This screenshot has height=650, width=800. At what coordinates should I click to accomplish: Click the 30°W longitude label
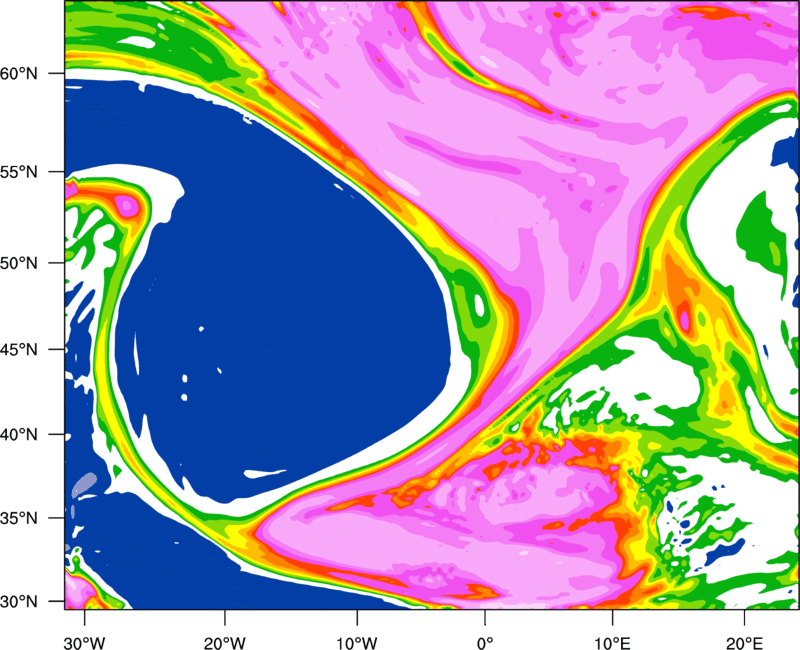click(84, 643)
